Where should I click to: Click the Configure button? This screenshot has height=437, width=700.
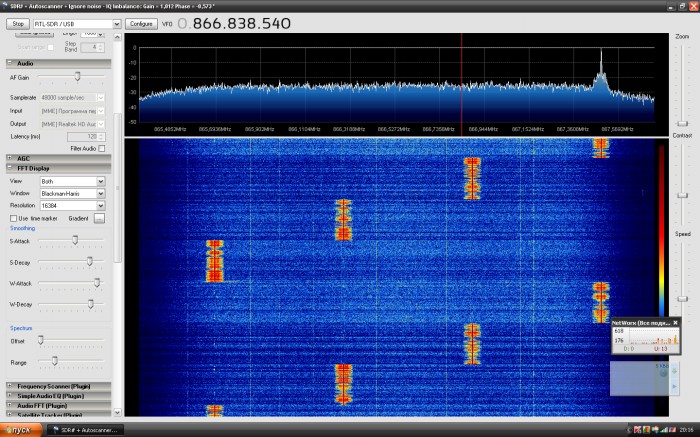tap(141, 24)
